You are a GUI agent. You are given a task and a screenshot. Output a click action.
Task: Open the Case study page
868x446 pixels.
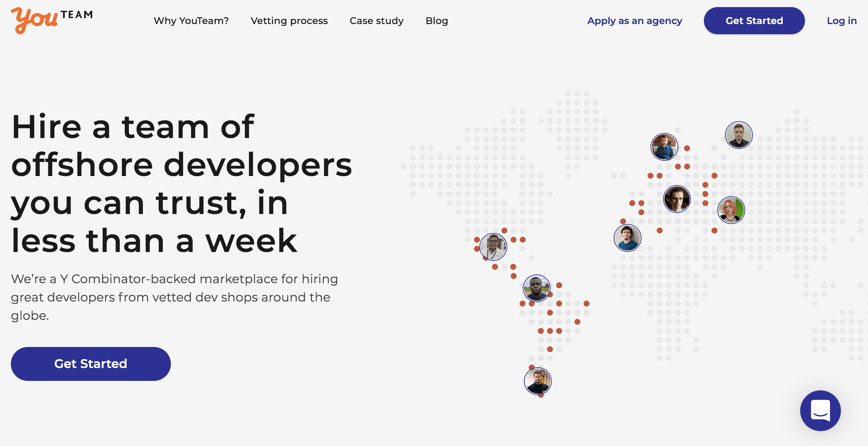click(377, 21)
